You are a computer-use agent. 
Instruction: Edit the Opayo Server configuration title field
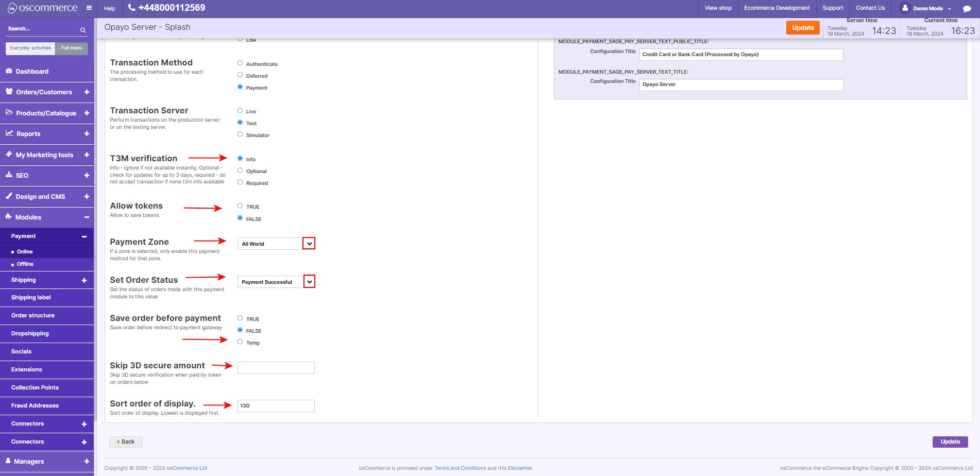pyautogui.click(x=741, y=84)
